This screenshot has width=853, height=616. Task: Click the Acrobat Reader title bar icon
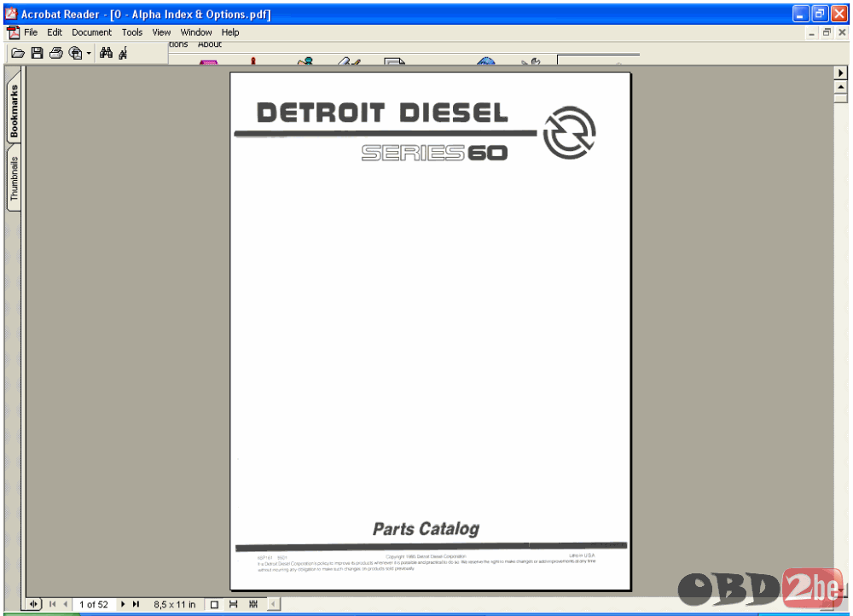(11, 14)
